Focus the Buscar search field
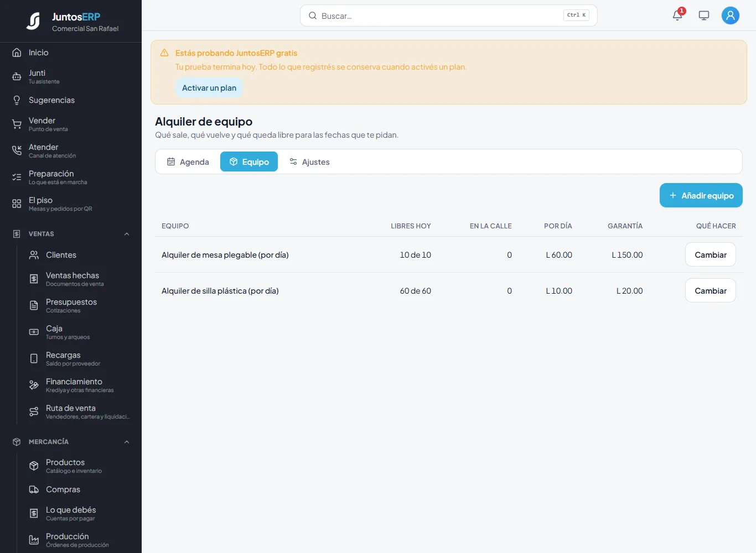This screenshot has height=553, width=756. click(449, 15)
